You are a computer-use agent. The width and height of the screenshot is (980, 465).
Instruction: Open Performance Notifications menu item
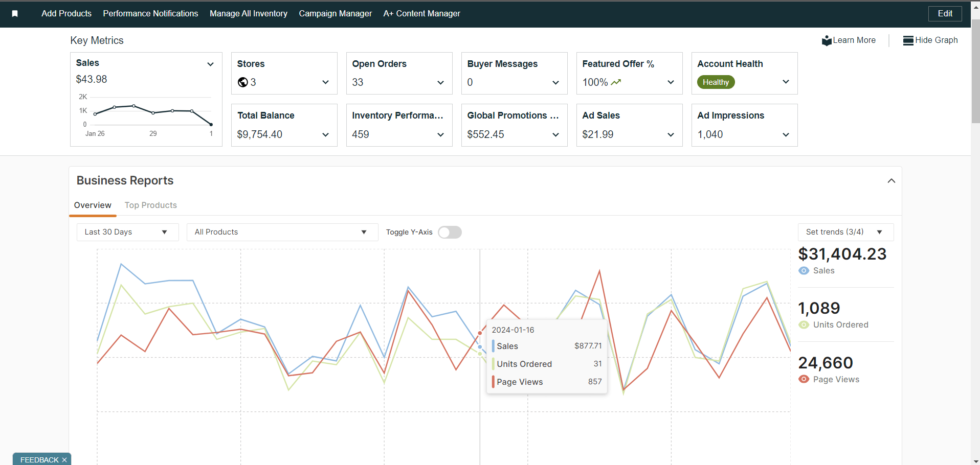[150, 14]
